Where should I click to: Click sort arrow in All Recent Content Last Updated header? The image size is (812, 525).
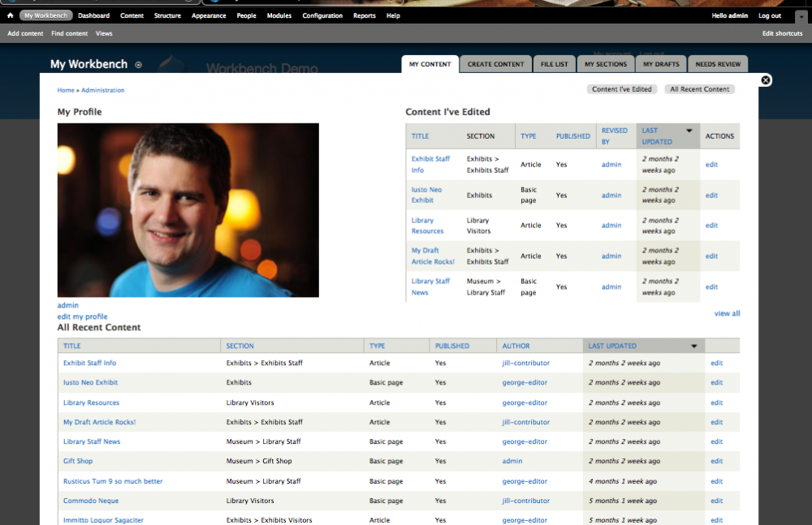[693, 346]
